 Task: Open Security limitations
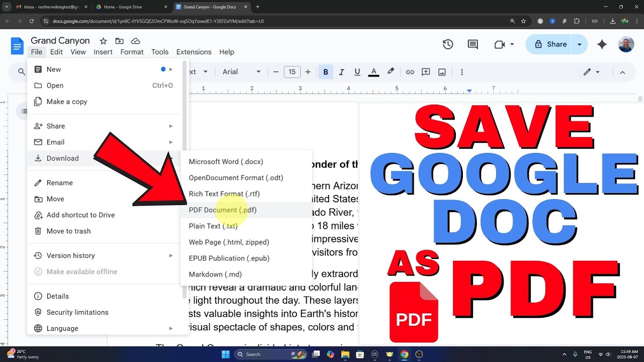click(104, 313)
